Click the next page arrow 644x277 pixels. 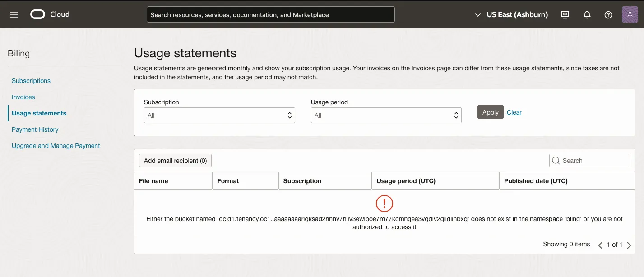coord(629,245)
